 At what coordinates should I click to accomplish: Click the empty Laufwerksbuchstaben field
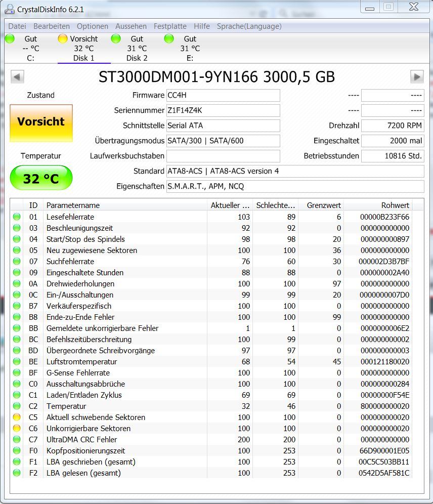(223, 156)
